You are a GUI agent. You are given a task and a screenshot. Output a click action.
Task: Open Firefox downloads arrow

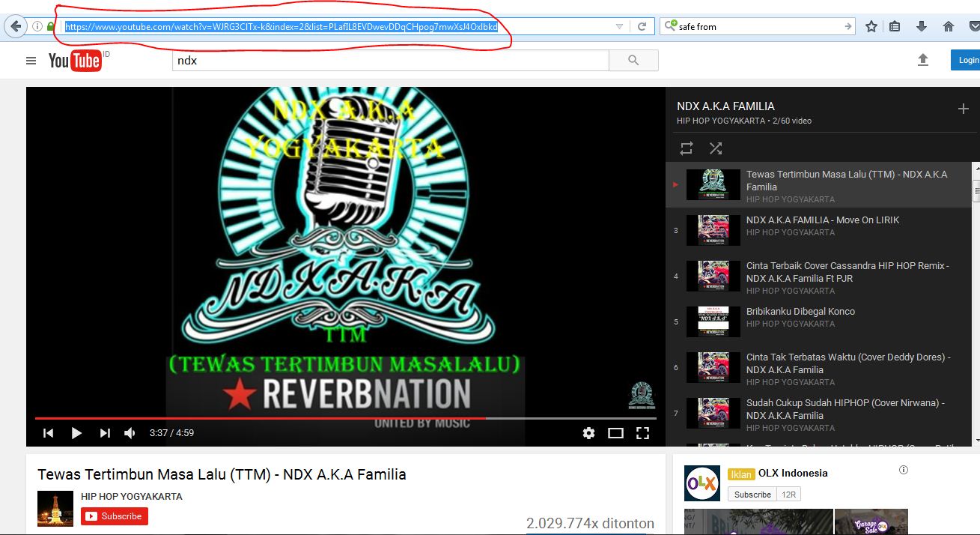[922, 26]
